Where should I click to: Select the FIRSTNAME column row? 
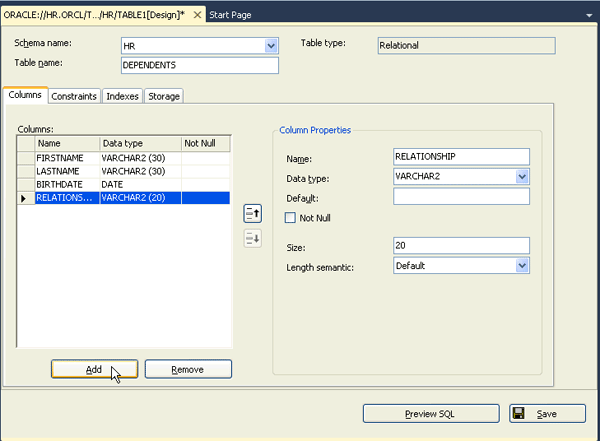pos(66,158)
